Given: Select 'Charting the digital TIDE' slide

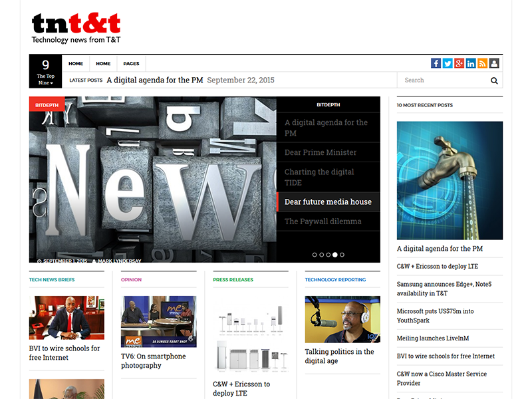Looking at the screenshot, I should coord(328,177).
